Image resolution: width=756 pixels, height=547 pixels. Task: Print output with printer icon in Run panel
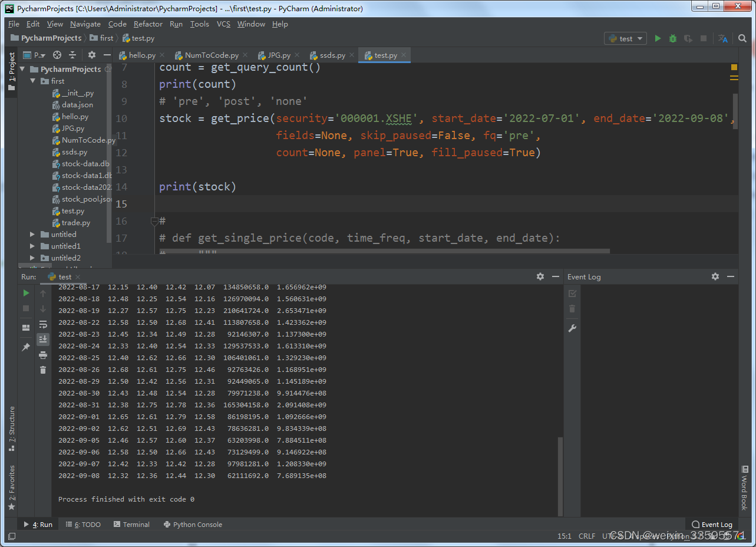(x=43, y=354)
